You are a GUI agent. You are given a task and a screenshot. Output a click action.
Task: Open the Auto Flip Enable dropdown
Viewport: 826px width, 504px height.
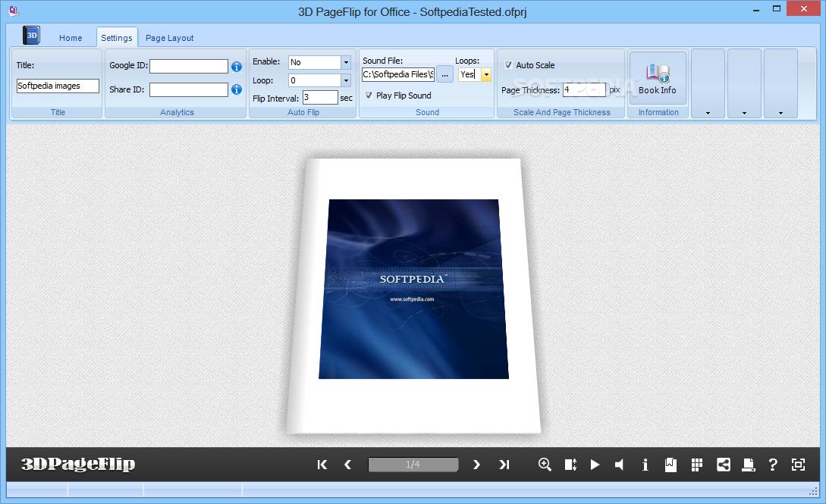(x=346, y=62)
